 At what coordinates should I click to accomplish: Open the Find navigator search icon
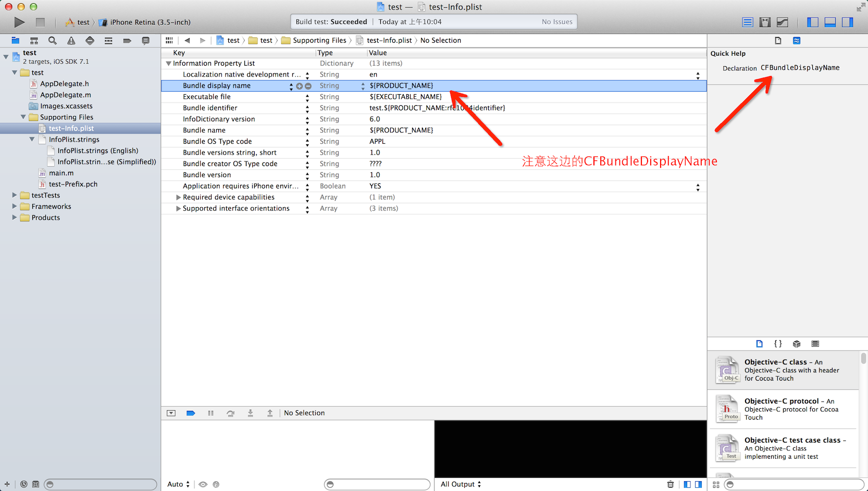click(x=53, y=41)
